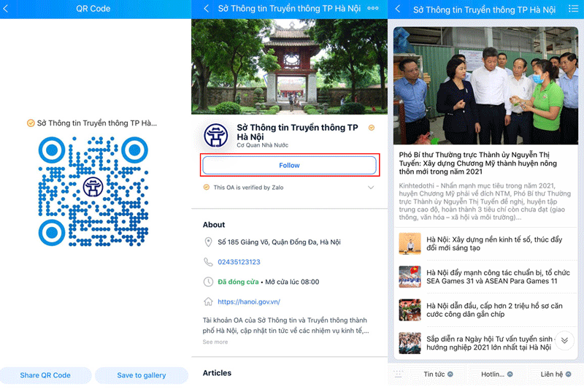This screenshot has height=392, width=584.
Task: Open article about Phó Bí thư Nguyễn Thị Tuyến
Action: pos(478,163)
